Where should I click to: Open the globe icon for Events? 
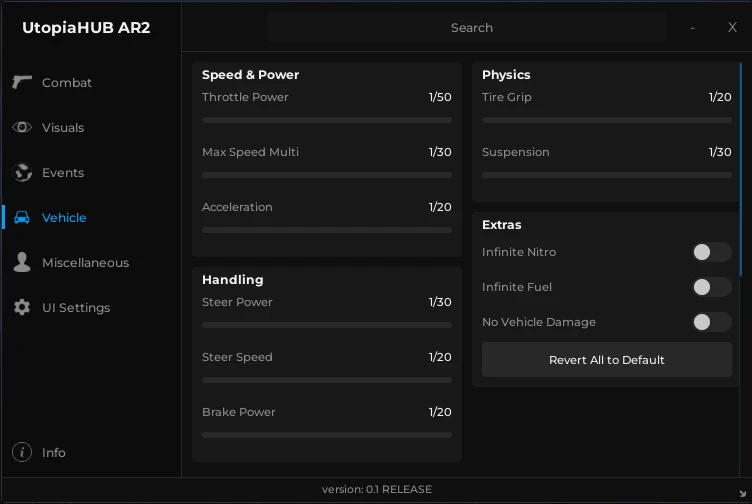[22, 172]
